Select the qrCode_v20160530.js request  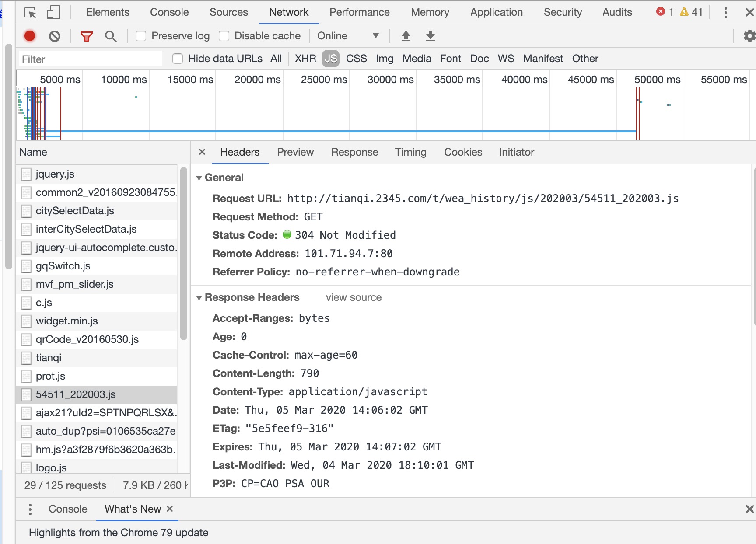(x=97, y=340)
